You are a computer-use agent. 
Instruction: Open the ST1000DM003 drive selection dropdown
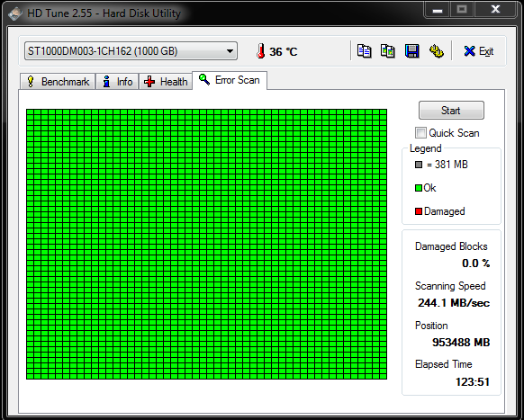tap(131, 51)
